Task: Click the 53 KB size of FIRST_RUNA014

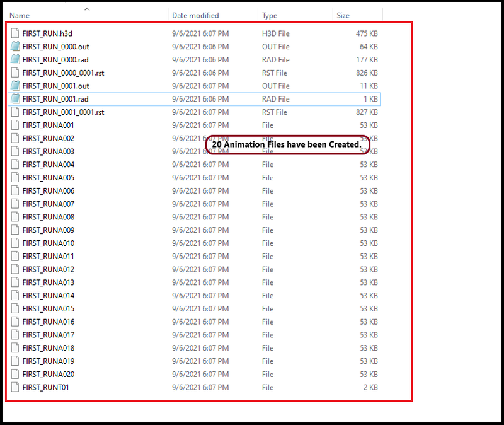Action: pos(369,296)
